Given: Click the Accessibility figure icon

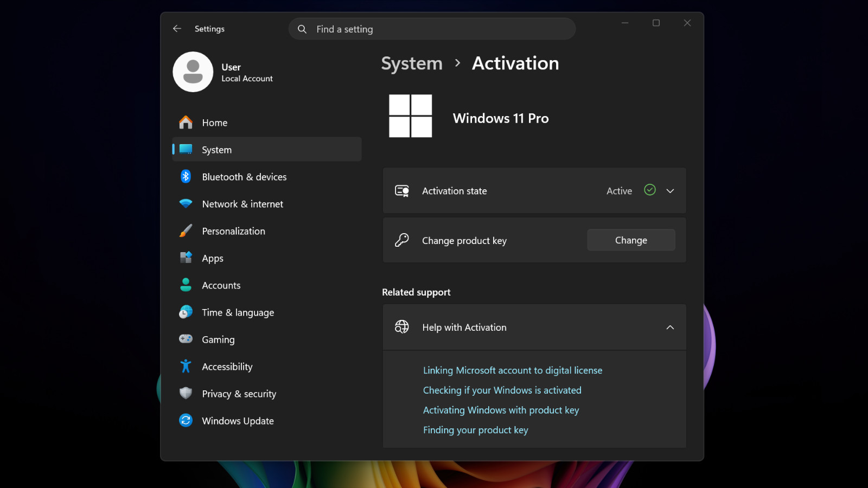Looking at the screenshot, I should [x=186, y=366].
